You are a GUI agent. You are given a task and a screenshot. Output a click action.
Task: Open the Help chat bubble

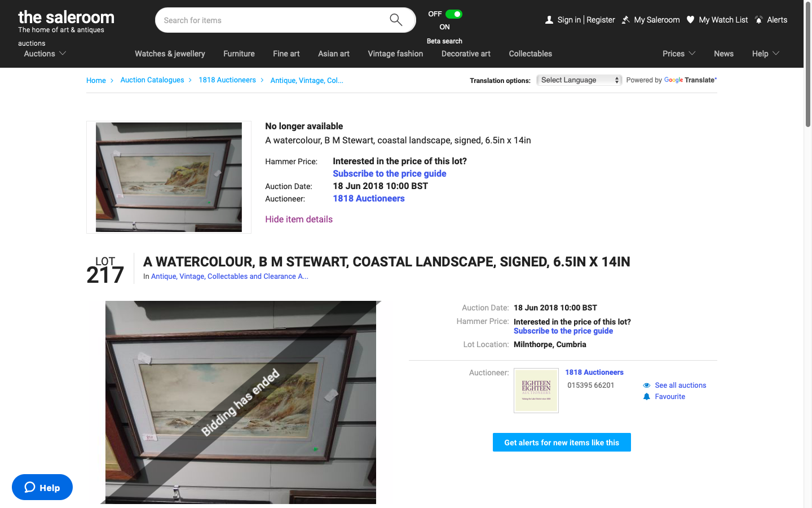42,487
